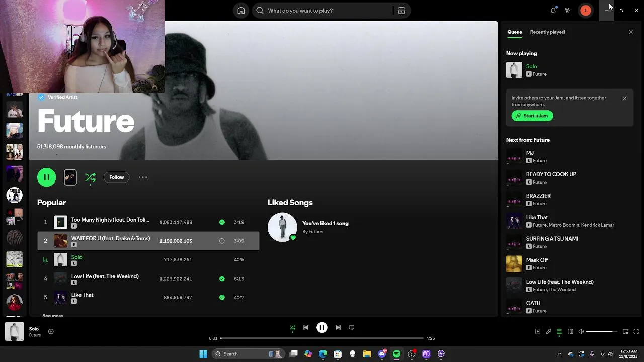
Task: Open the orange L profile avatar
Action: point(585,10)
